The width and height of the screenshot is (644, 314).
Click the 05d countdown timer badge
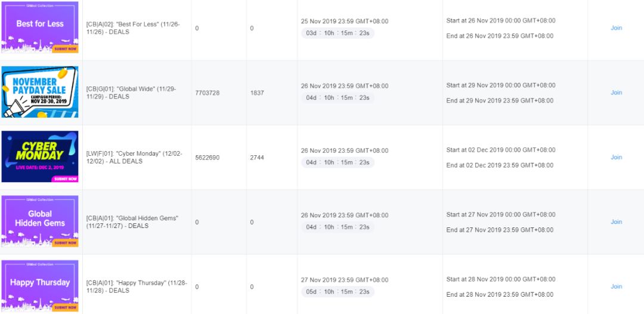tap(338, 292)
